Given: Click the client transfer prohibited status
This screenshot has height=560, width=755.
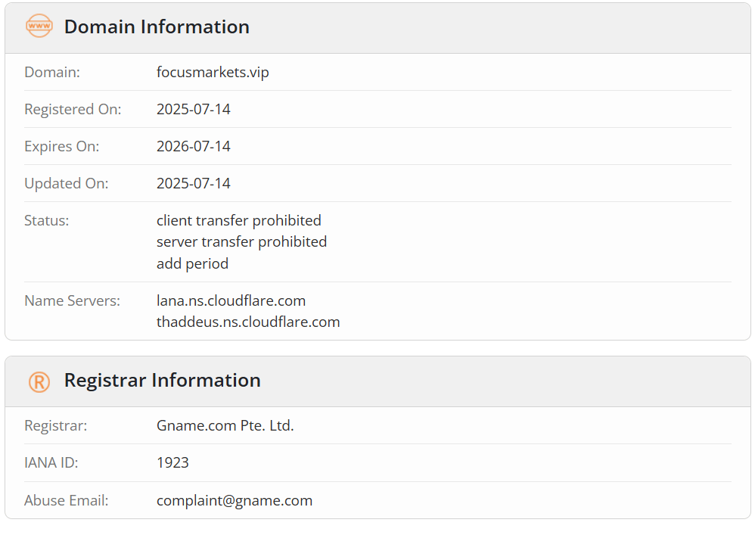Looking at the screenshot, I should pos(239,220).
